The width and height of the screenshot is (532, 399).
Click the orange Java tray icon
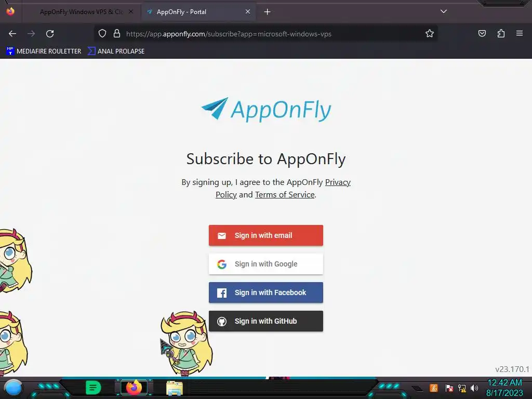point(434,388)
